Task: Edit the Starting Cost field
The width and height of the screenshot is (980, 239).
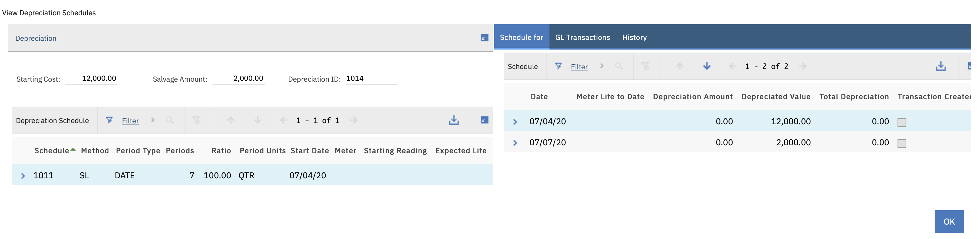Action: [92, 79]
